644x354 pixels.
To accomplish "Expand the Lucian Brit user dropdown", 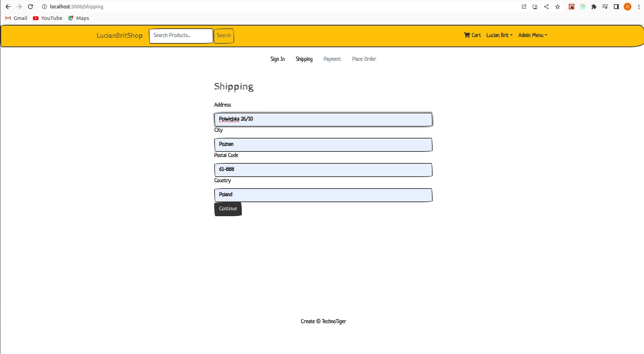I will click(x=499, y=35).
